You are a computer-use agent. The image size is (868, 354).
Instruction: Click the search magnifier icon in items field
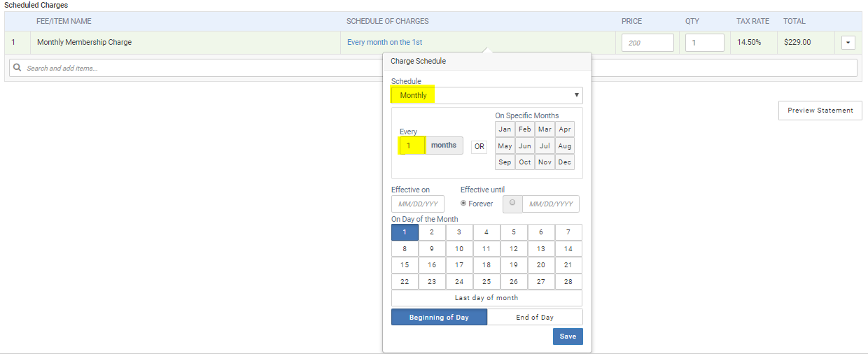pyautogui.click(x=17, y=68)
